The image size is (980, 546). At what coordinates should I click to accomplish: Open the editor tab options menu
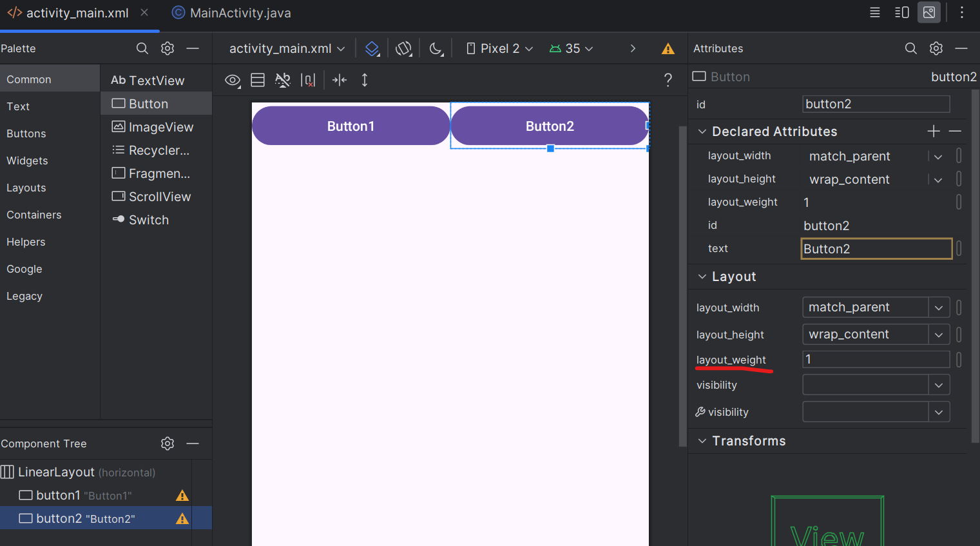pos(962,12)
